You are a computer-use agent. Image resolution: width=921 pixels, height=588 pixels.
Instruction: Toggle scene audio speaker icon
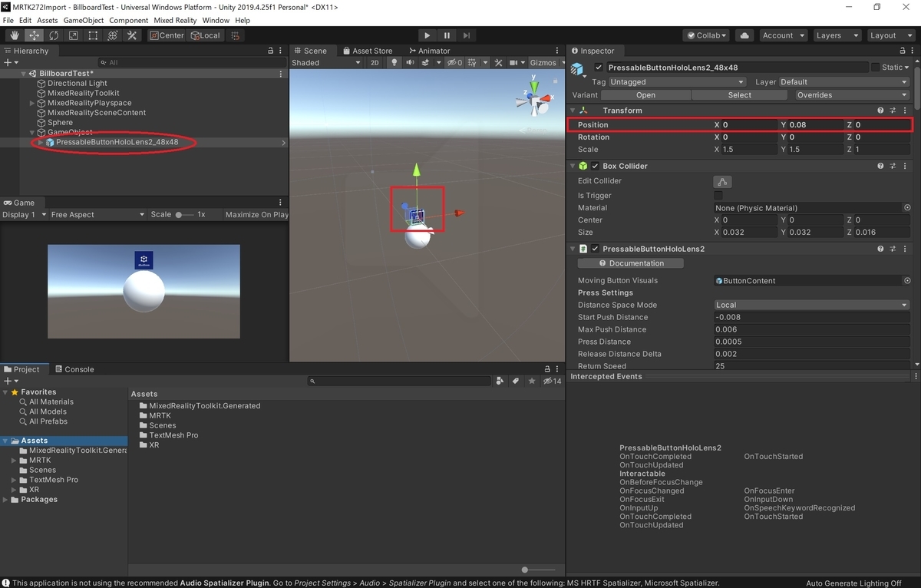411,63
